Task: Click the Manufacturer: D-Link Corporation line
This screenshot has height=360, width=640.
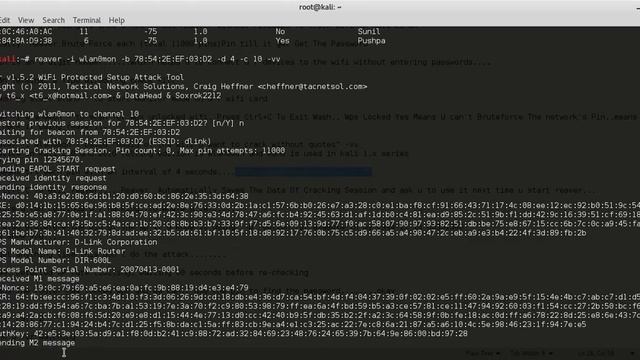Action: coord(78,242)
